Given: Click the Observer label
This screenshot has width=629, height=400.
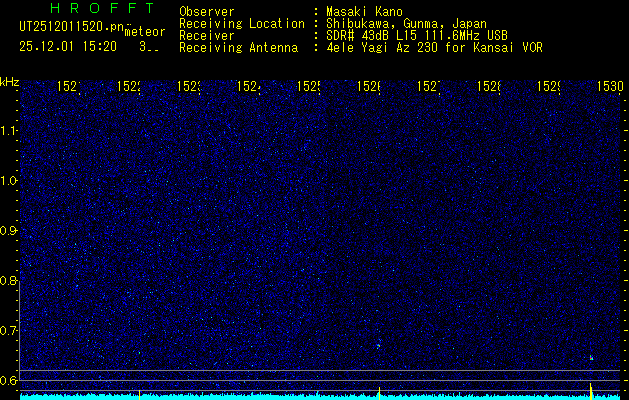Looking at the screenshot, I should (x=207, y=11).
